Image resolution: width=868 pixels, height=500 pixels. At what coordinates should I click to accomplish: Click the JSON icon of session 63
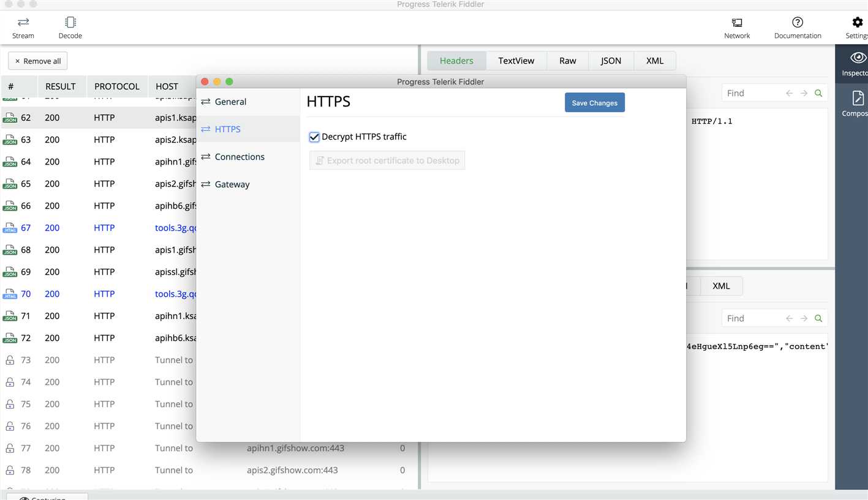coord(10,140)
